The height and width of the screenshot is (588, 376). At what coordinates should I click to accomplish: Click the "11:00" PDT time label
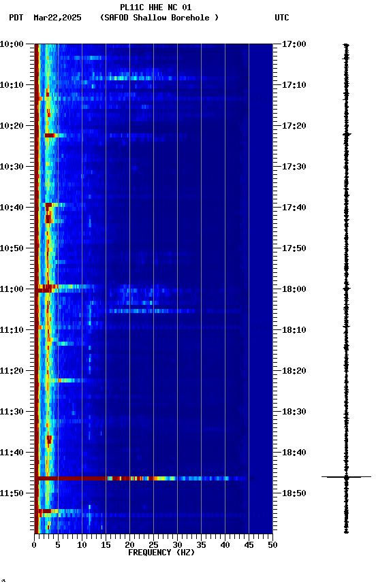click(x=12, y=289)
